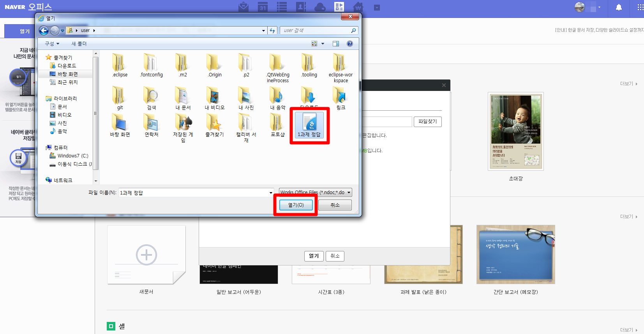
Task: Select the .p2 folder
Action: pyautogui.click(x=246, y=65)
